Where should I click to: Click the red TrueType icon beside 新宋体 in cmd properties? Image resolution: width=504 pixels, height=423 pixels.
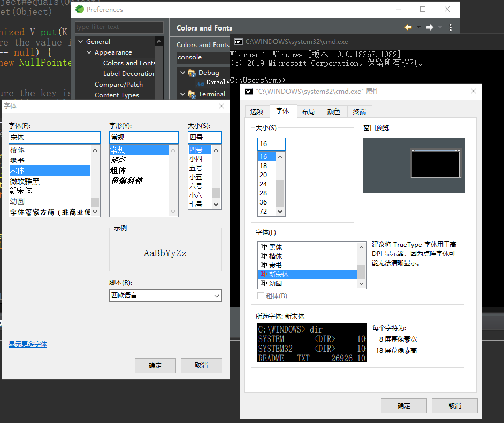pyautogui.click(x=264, y=274)
